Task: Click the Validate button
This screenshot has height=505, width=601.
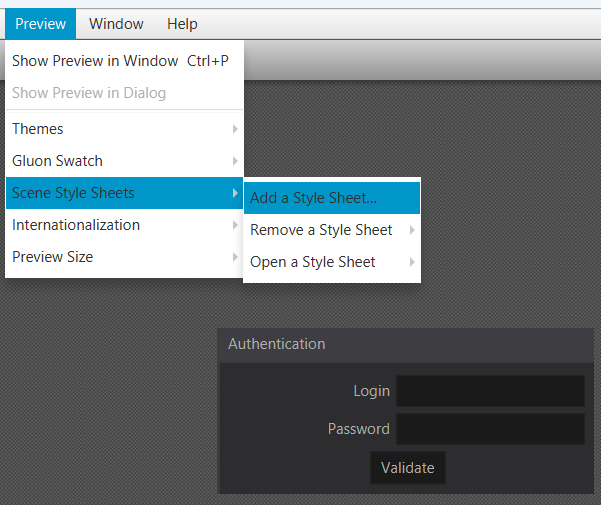Action: click(408, 468)
